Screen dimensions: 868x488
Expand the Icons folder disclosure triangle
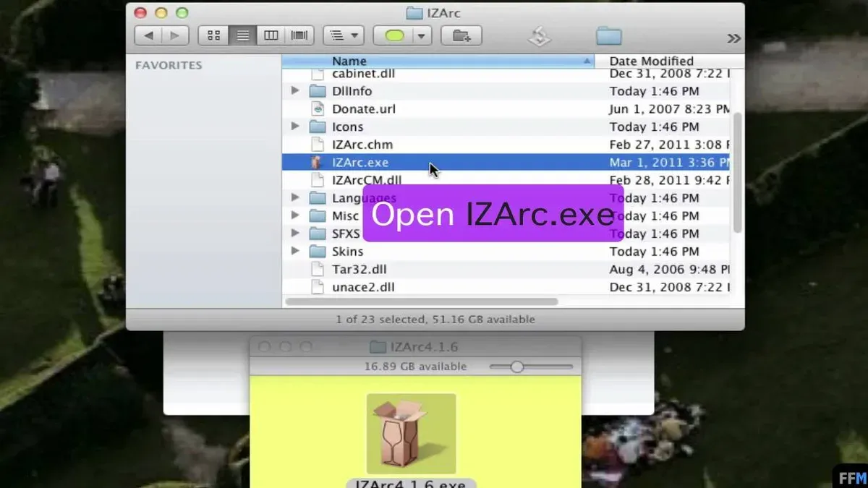click(x=295, y=127)
